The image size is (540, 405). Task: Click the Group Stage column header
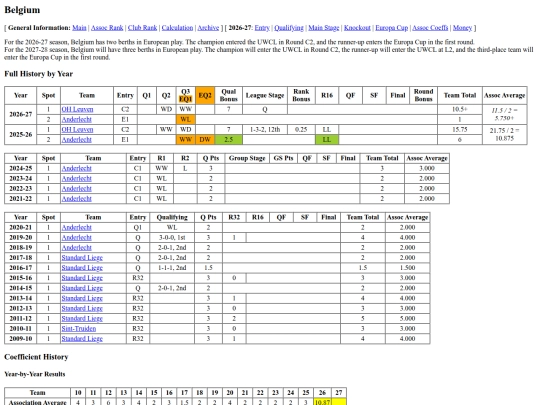[247, 158]
